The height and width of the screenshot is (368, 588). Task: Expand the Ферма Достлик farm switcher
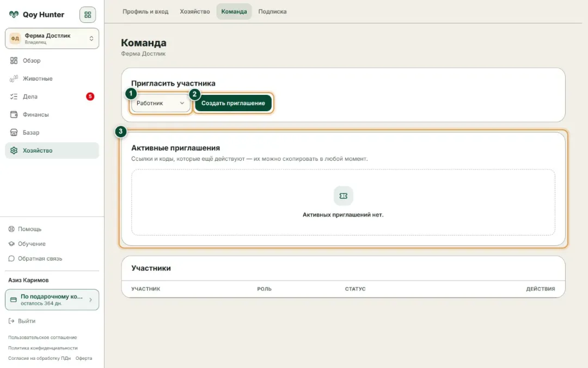click(52, 38)
